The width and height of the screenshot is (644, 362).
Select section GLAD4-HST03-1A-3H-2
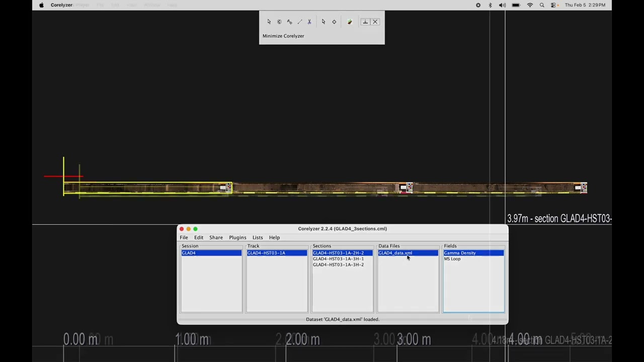342,265
